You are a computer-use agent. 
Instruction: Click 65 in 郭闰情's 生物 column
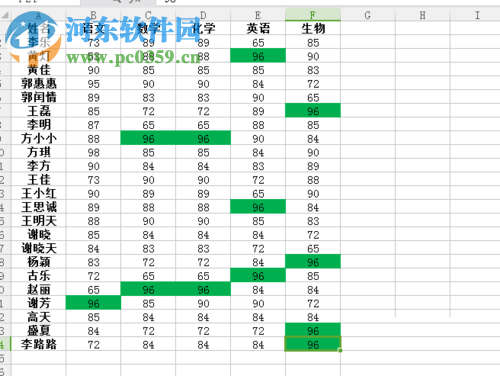[x=313, y=97]
